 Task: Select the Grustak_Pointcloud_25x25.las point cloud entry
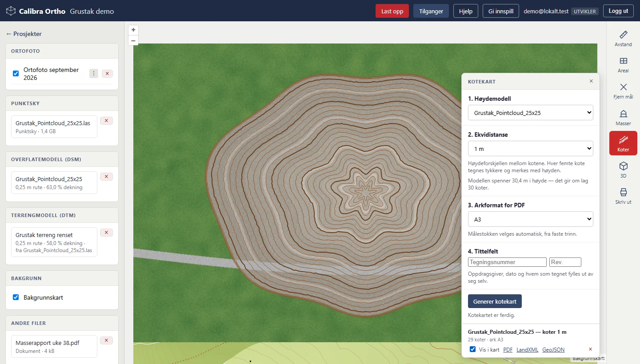54,127
